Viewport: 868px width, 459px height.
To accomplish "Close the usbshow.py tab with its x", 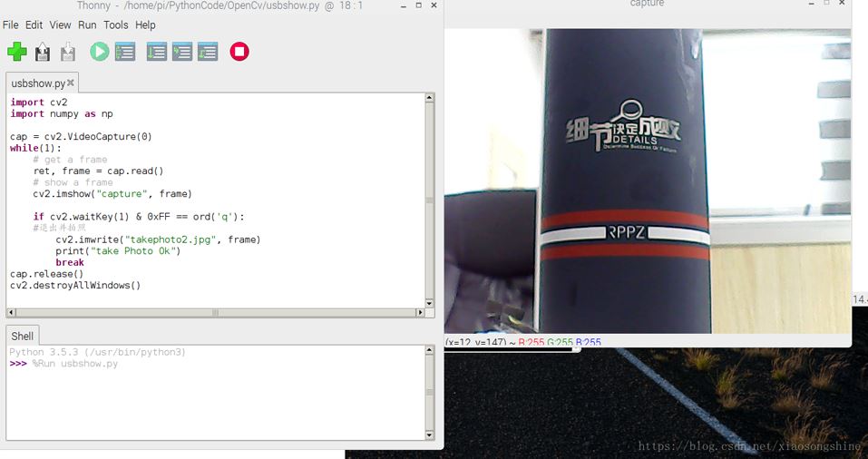I will 71,83.
